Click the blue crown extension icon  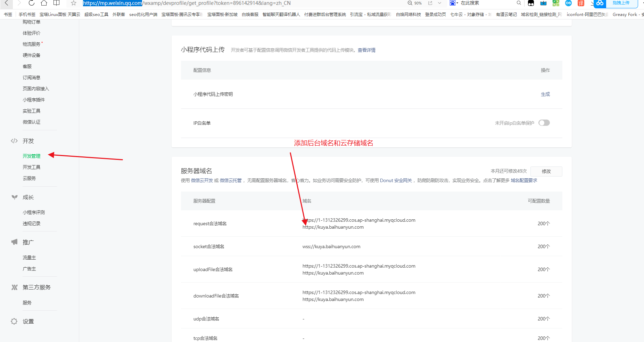tap(543, 3)
